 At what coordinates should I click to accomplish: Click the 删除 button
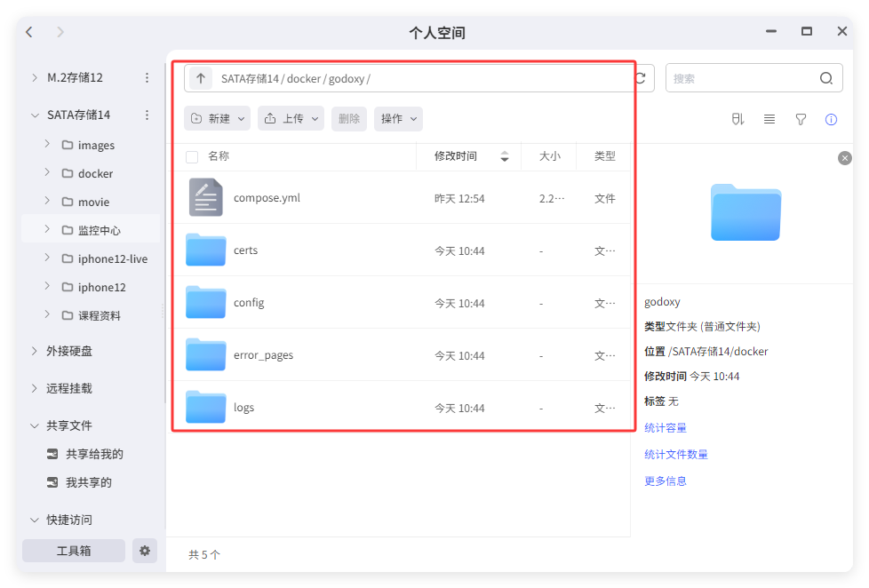(x=348, y=118)
